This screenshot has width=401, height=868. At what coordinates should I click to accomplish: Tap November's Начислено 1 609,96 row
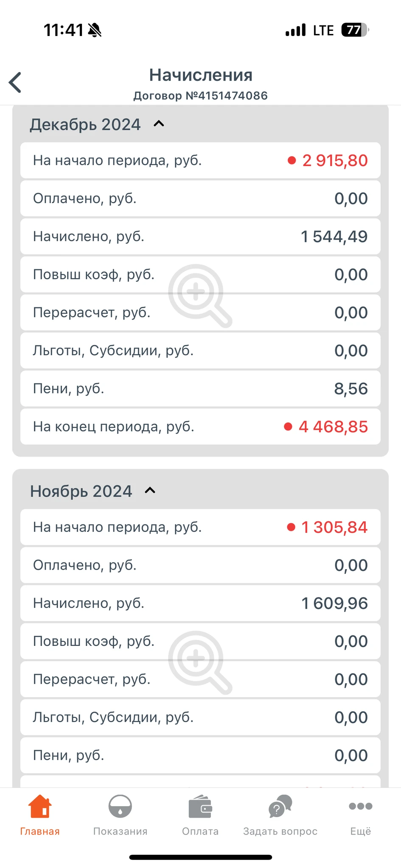(x=200, y=603)
